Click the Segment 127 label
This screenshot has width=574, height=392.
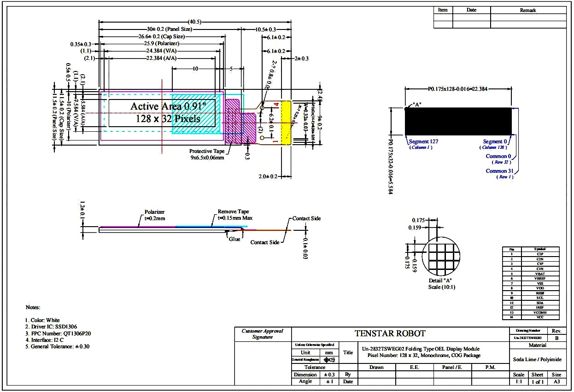coord(423,141)
